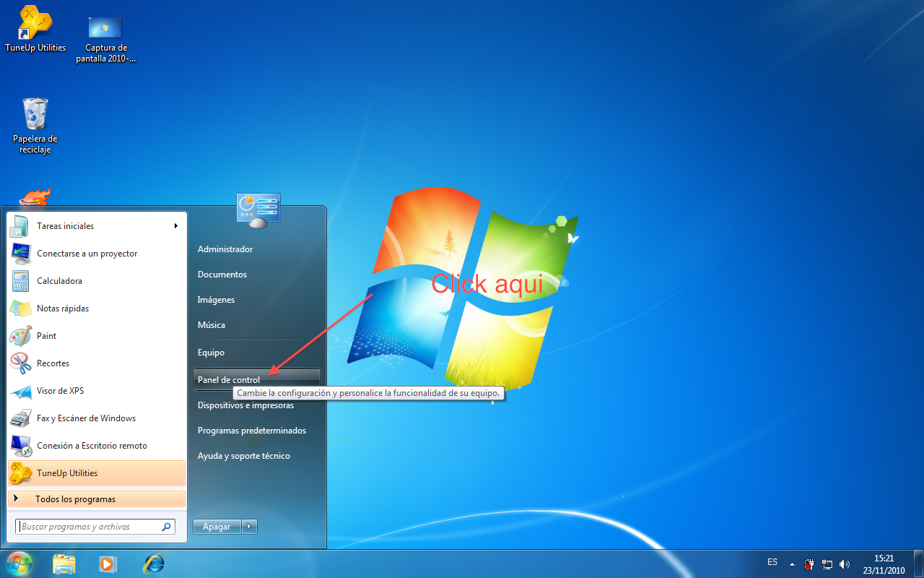
Task: Open the arrow menu next to Apagar
Action: coord(249,527)
